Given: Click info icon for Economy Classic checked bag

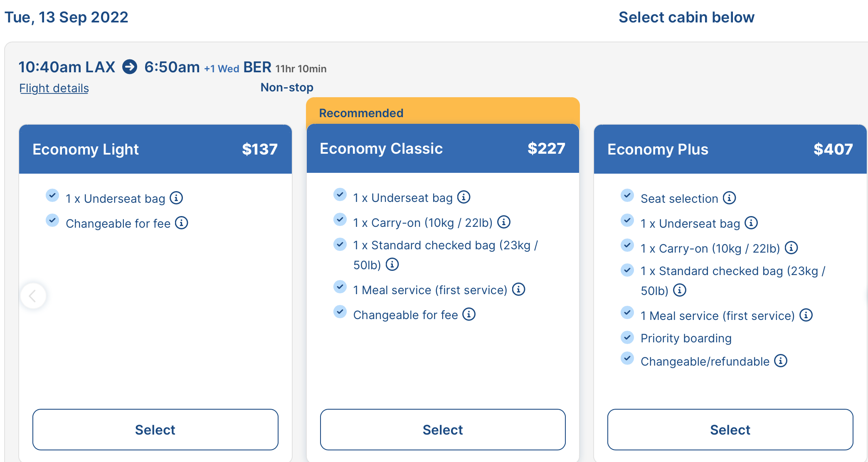Looking at the screenshot, I should click(x=392, y=264).
